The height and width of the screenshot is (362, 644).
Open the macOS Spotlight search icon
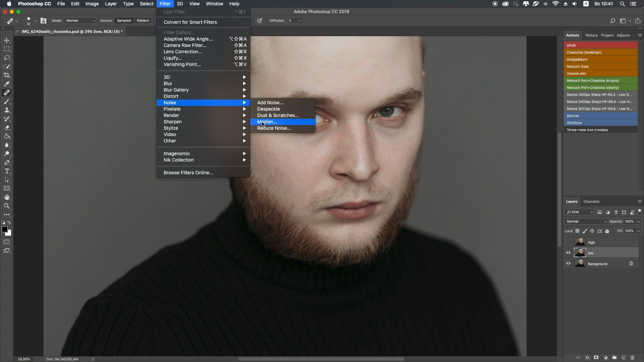click(622, 4)
